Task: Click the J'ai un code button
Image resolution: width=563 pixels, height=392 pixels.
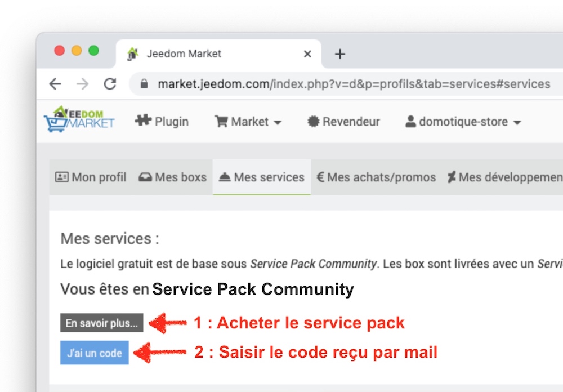Action: (x=94, y=353)
